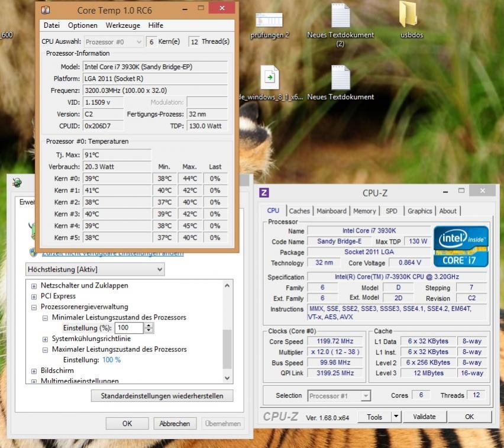The height and width of the screenshot is (448, 504).
Task: Collapse Maximaler Leistungszustand des Prozessors
Action: click(x=46, y=350)
